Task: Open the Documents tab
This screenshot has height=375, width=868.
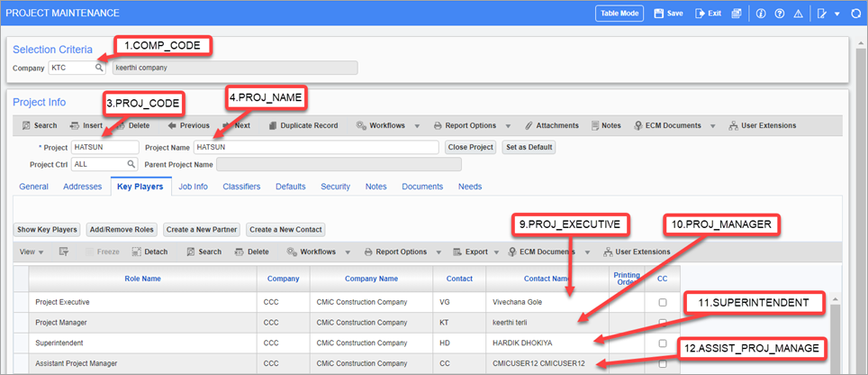Action: 422,187
